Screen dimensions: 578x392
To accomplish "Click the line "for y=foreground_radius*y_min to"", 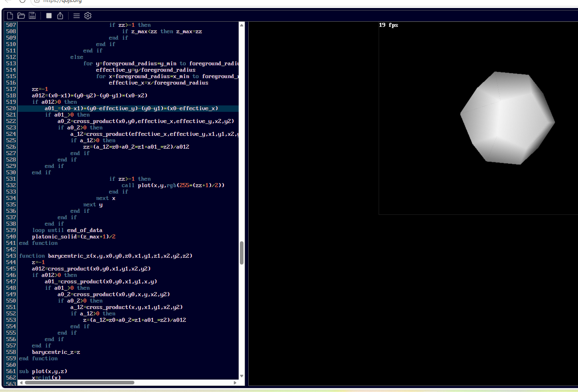I will click(161, 63).
